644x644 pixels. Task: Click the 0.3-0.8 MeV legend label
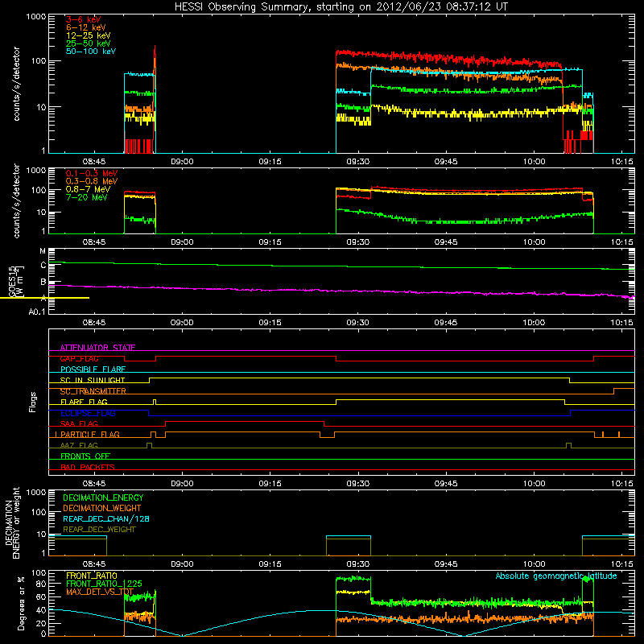[92, 181]
